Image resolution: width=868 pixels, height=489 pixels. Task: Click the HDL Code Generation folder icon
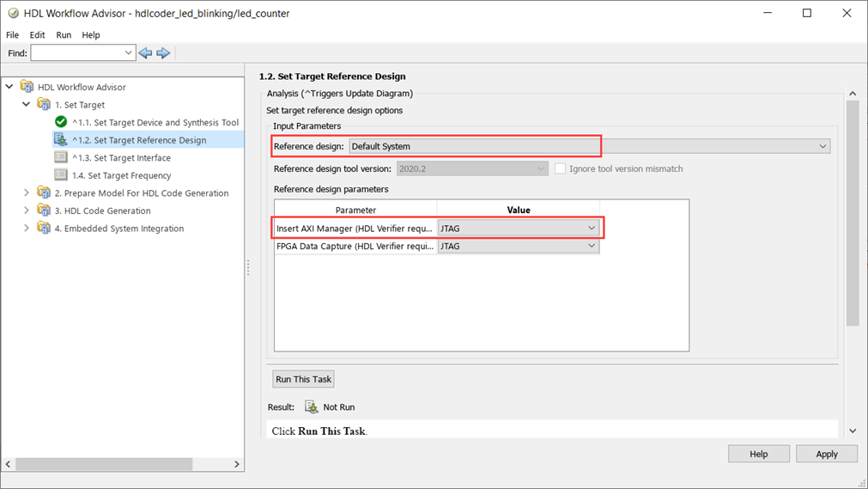44,211
